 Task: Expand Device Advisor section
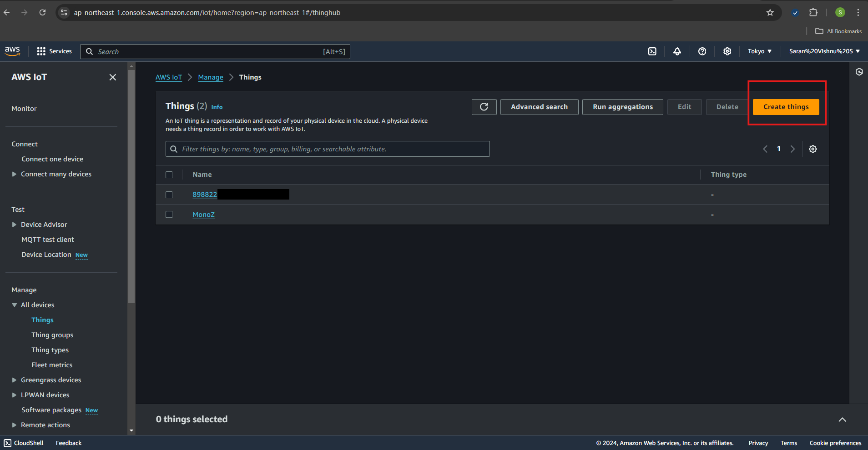(x=14, y=225)
